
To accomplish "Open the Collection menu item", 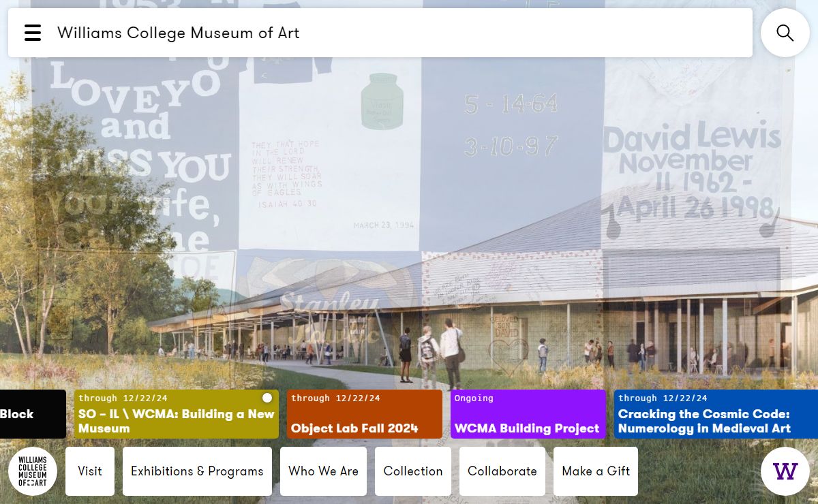I will pyautogui.click(x=413, y=471).
